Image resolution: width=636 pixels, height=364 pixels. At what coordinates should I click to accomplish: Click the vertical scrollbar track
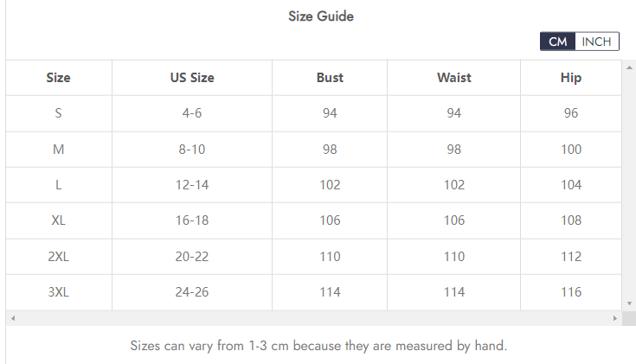(x=629, y=185)
